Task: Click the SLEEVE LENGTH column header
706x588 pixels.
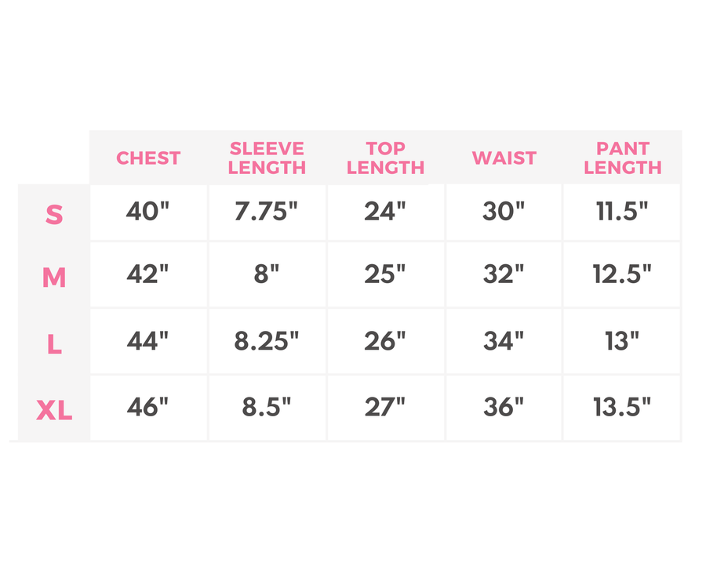Action: pos(267,158)
